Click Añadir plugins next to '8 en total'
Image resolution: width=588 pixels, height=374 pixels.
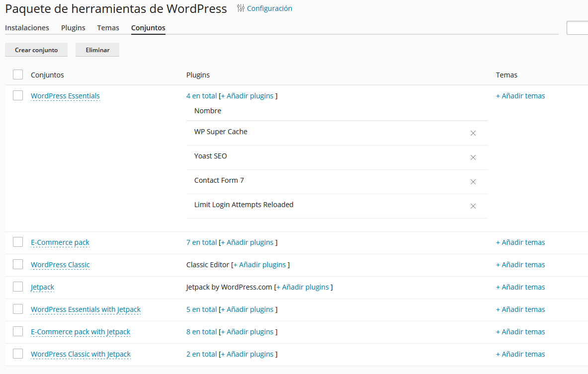248,332
